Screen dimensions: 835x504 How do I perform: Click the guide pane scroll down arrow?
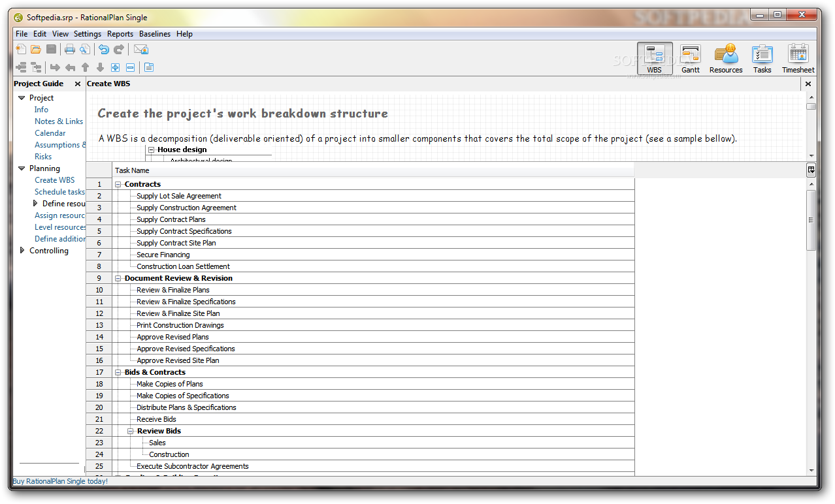pyautogui.click(x=811, y=155)
